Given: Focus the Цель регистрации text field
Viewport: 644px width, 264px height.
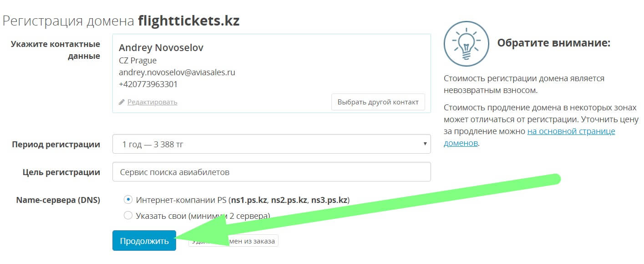Looking at the screenshot, I should [x=271, y=172].
